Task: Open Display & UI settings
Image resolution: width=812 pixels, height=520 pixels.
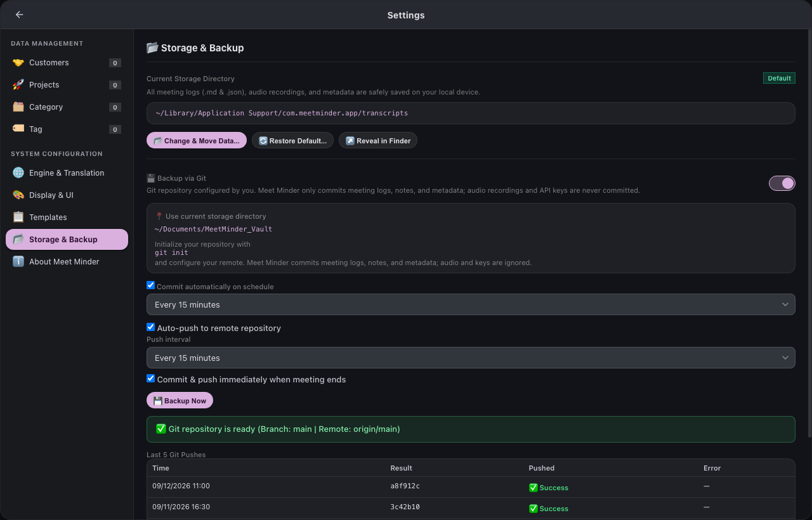Action: coord(67,195)
